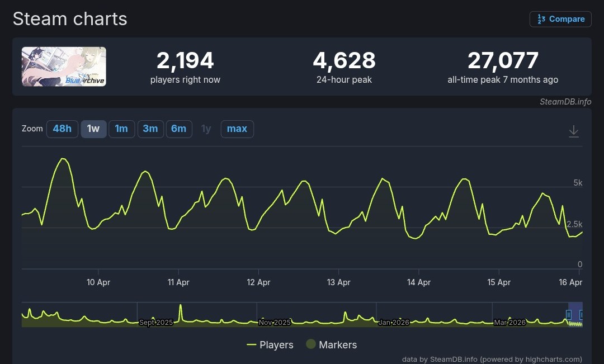Jump to Jan 2026 in navigator

[x=394, y=323]
